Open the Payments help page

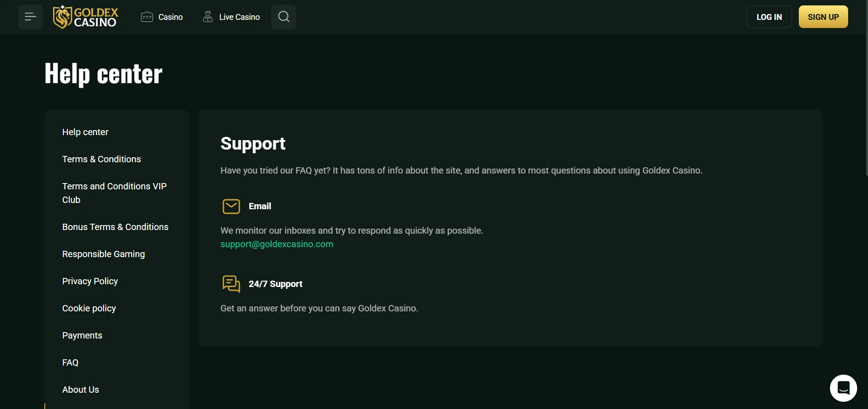[x=82, y=335]
